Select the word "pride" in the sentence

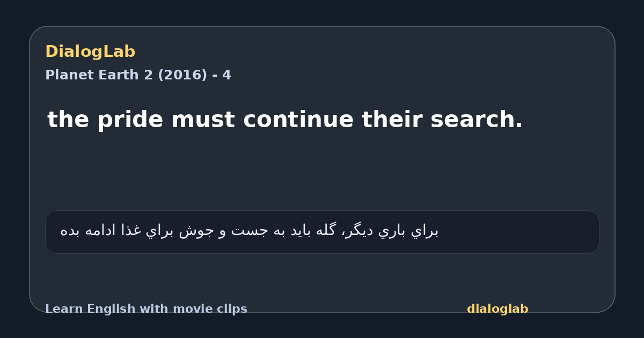129,120
